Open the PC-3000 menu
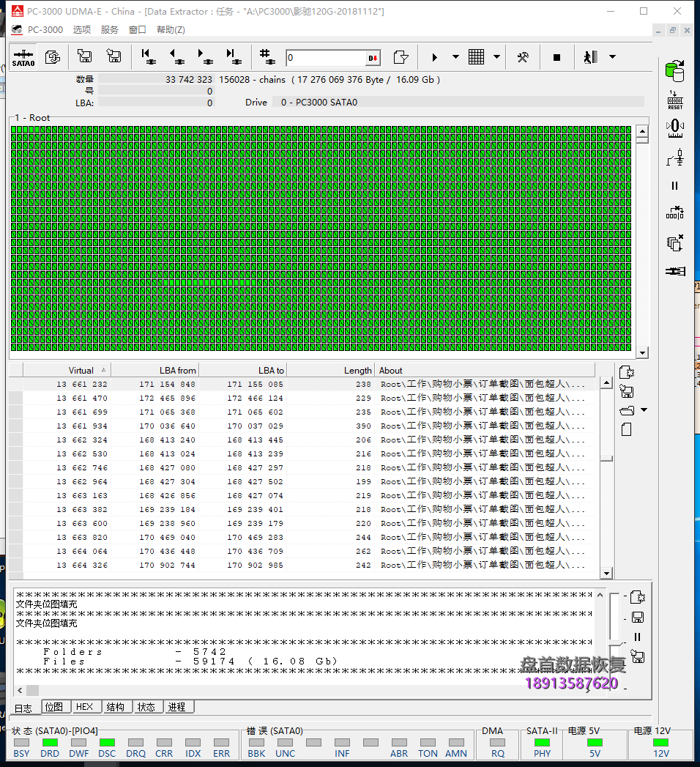Viewport: 700px width, 767px height. click(x=45, y=30)
